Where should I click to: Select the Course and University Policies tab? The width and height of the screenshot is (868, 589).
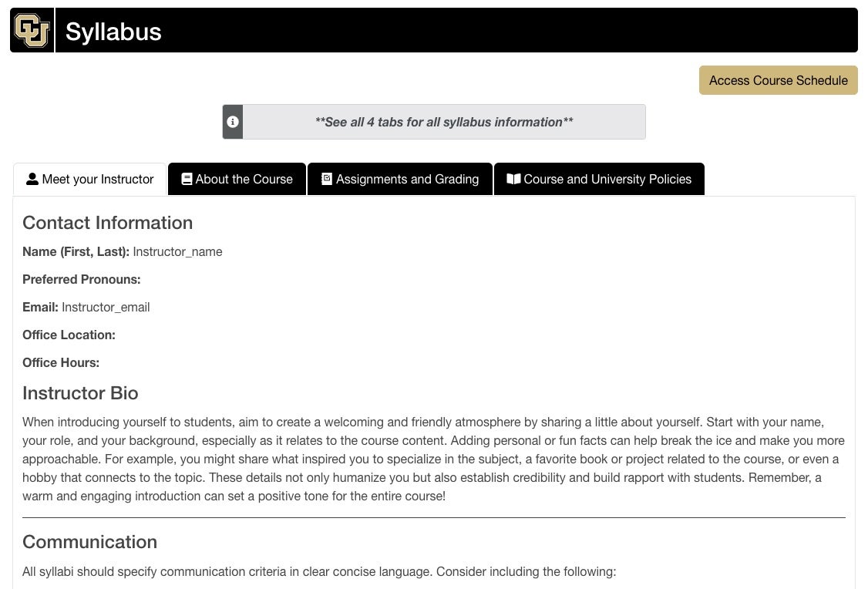click(x=599, y=179)
